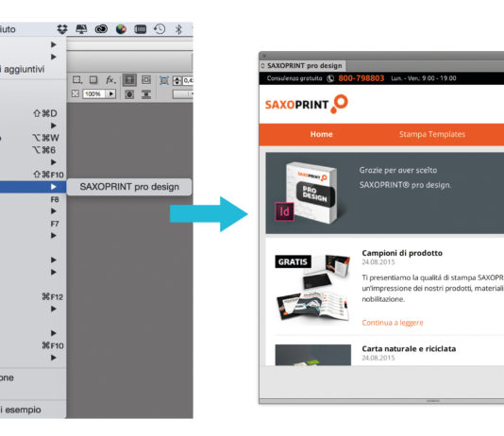This screenshot has height=436, width=504.
Task: Click the fx effects toolbar icon
Action: 110,79
